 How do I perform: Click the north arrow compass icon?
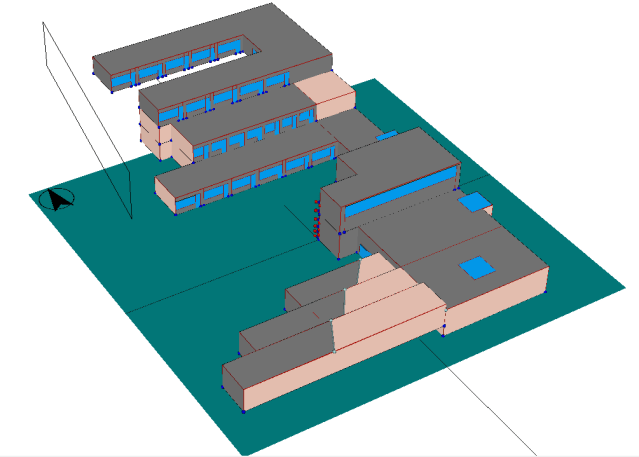pos(57,199)
